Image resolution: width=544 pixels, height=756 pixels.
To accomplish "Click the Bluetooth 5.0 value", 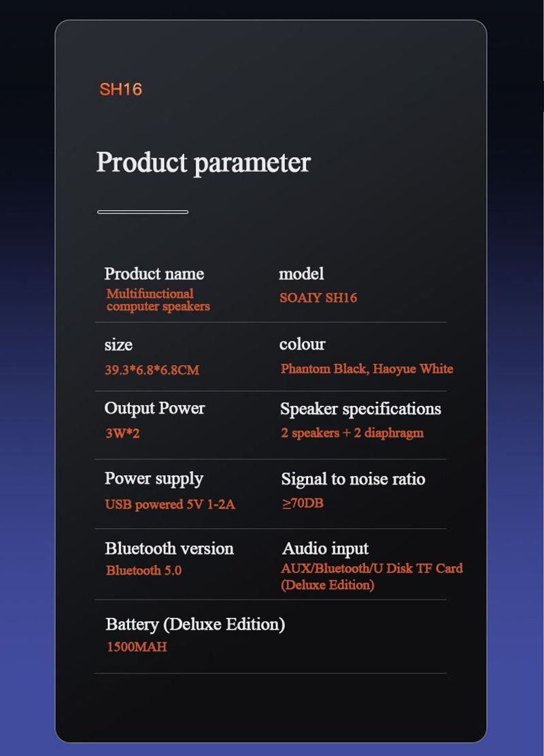I will coord(143,570).
